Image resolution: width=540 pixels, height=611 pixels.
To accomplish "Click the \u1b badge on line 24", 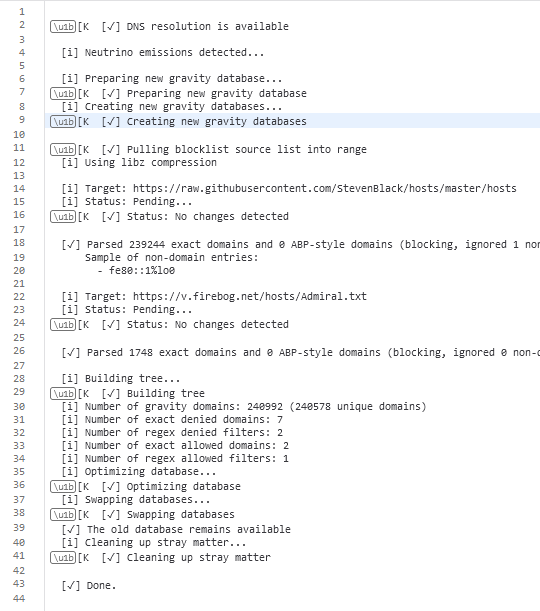I will pyautogui.click(x=63, y=325).
